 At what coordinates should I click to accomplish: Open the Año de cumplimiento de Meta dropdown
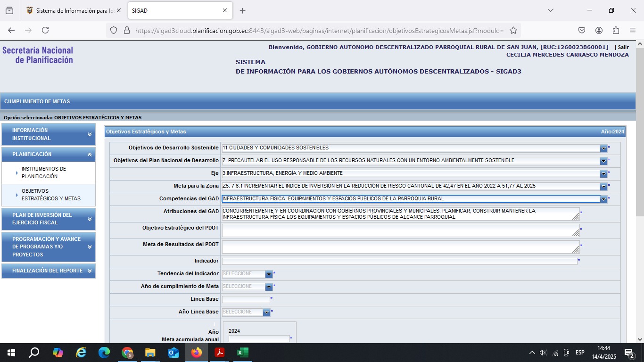coord(269,287)
